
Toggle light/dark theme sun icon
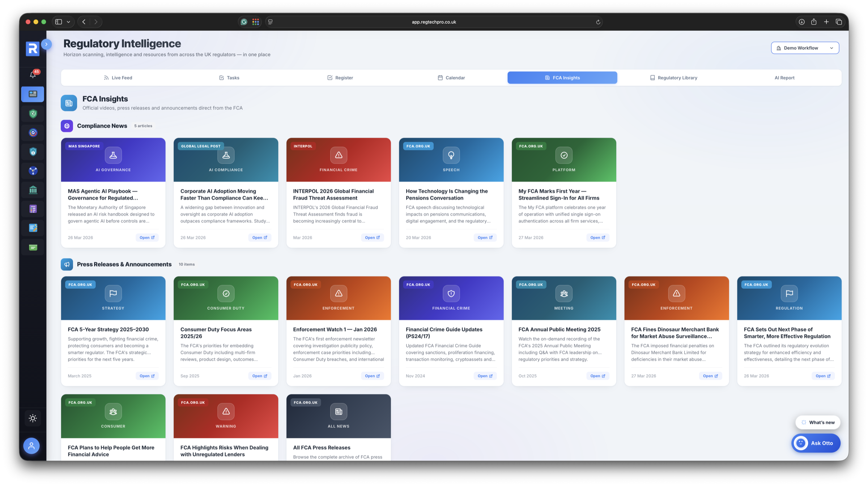coord(33,418)
